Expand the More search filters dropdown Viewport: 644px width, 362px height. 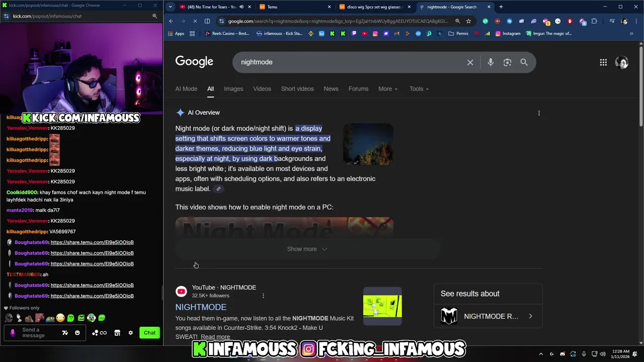pyautogui.click(x=388, y=89)
